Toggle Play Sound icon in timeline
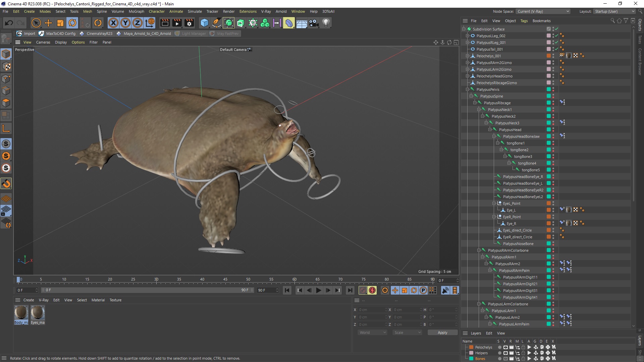 click(x=445, y=290)
